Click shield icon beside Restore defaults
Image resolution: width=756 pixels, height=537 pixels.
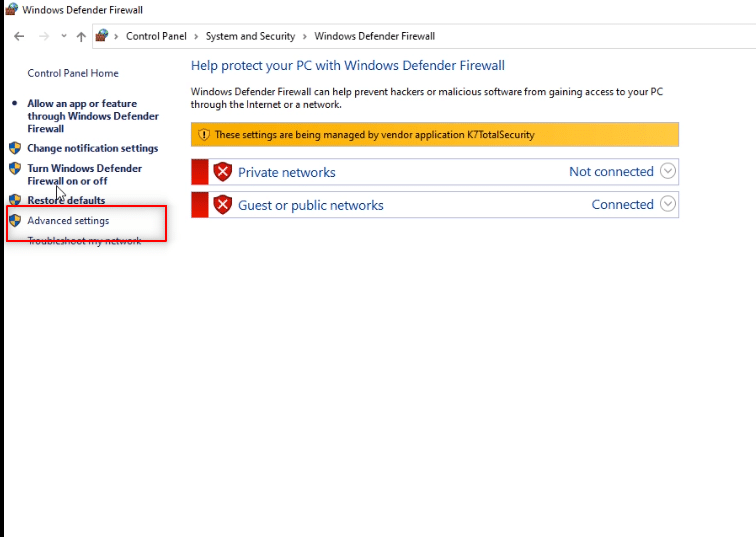(15, 200)
